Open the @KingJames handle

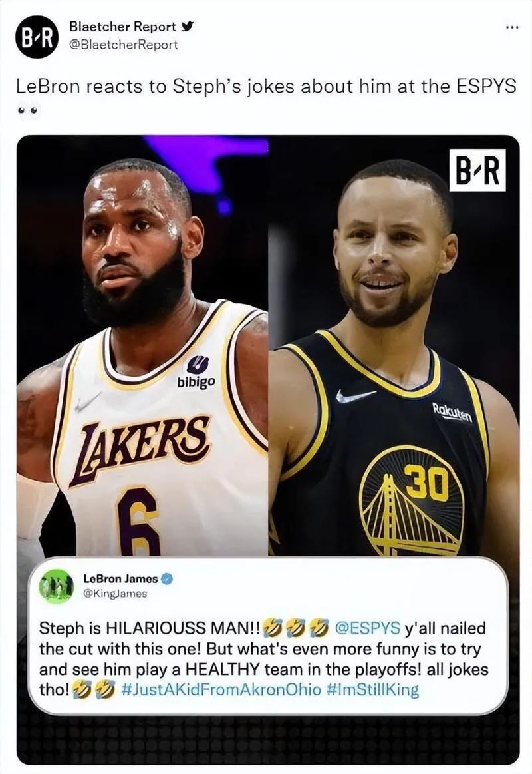click(x=115, y=594)
